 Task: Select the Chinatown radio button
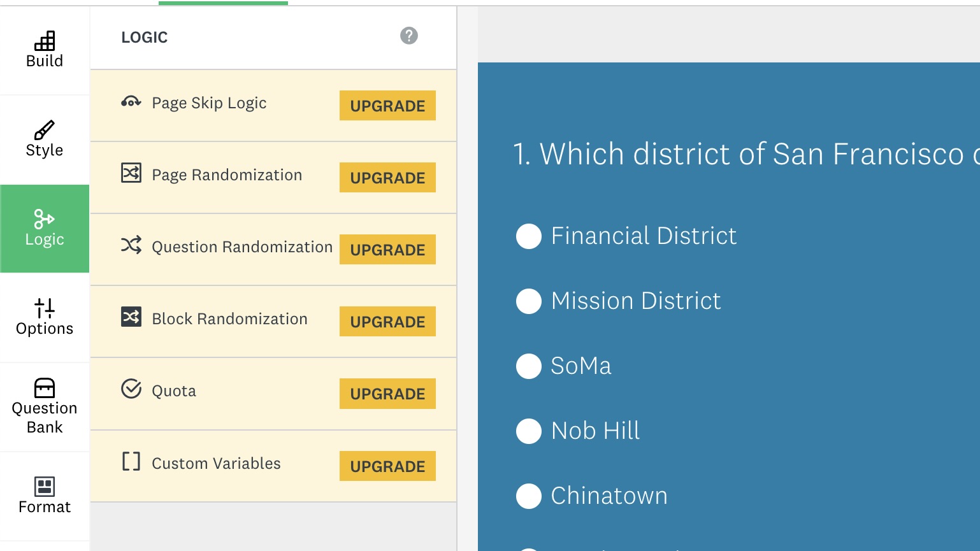coord(529,496)
